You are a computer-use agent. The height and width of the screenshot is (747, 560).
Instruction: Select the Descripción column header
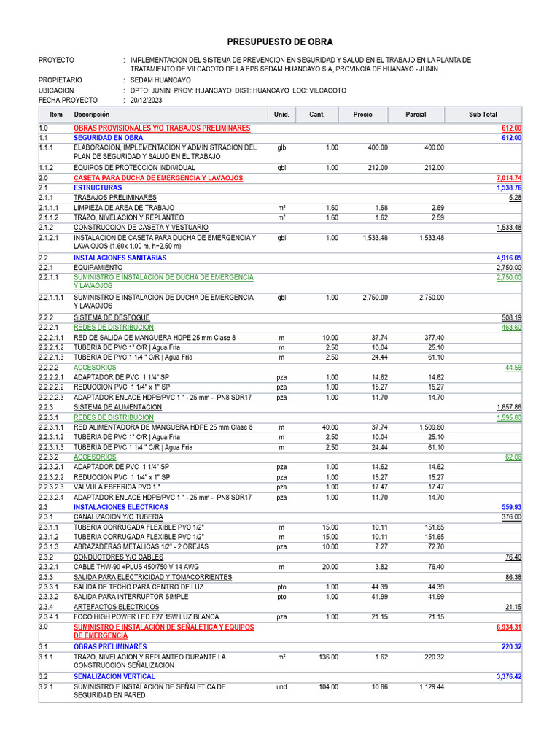point(92,115)
